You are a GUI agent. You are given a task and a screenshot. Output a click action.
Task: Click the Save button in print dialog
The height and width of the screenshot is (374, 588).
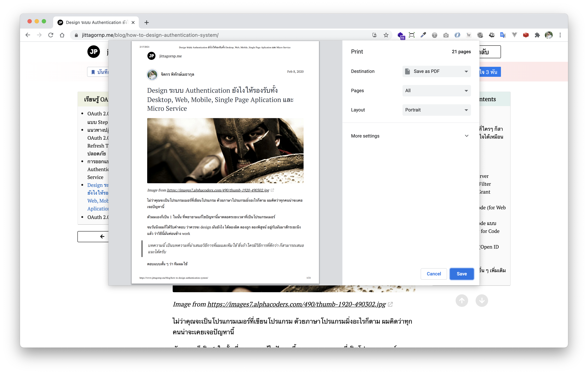(462, 274)
